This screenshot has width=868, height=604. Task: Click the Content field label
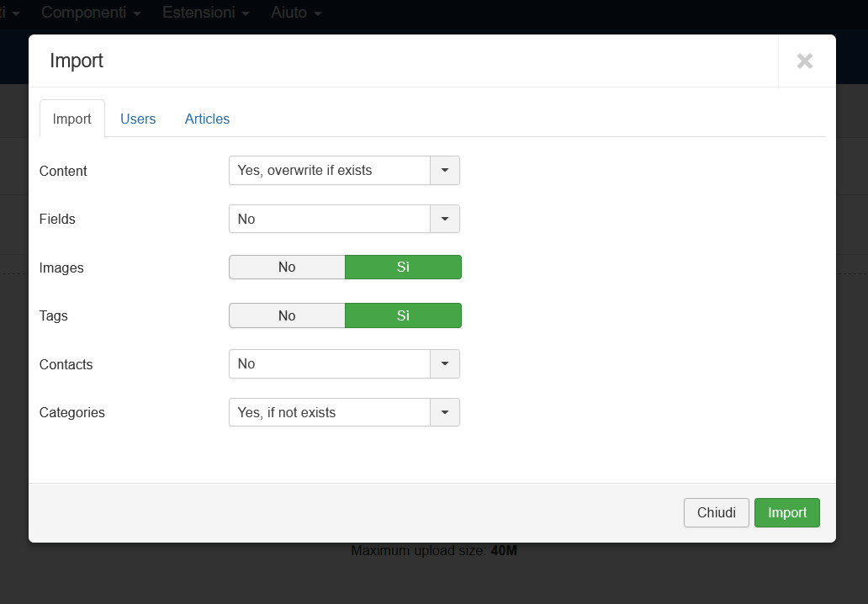(x=63, y=171)
